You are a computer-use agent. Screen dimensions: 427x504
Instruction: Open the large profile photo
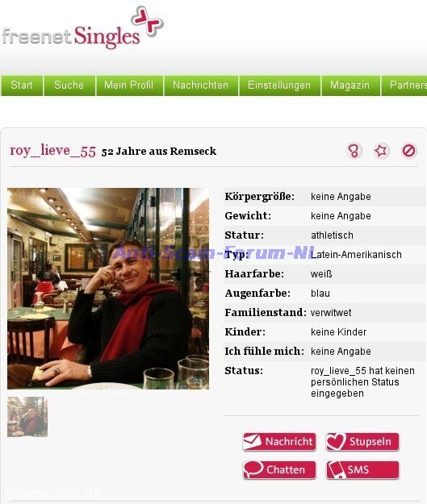click(x=108, y=289)
